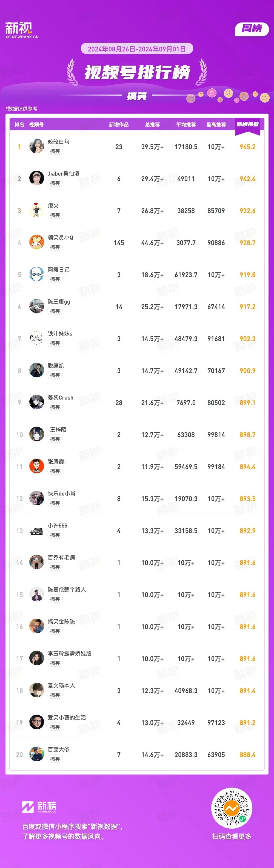
Task: Open 领笑员小Q rabbit avatar
Action: (x=36, y=242)
